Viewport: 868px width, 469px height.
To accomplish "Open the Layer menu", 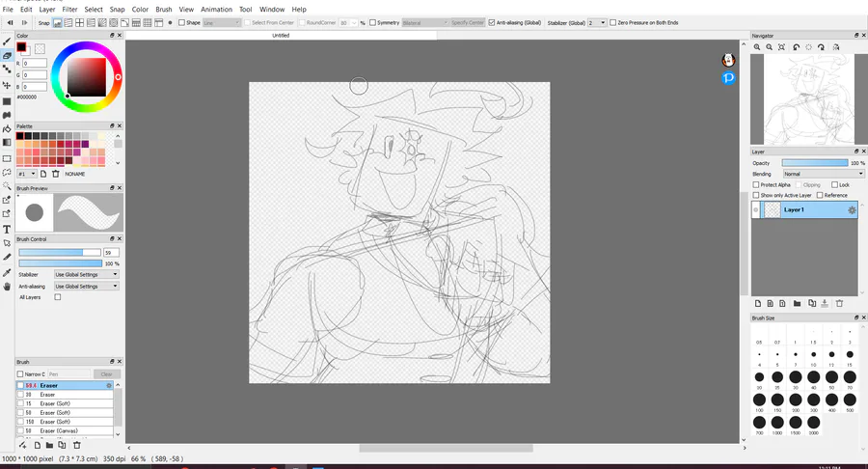I will [47, 10].
